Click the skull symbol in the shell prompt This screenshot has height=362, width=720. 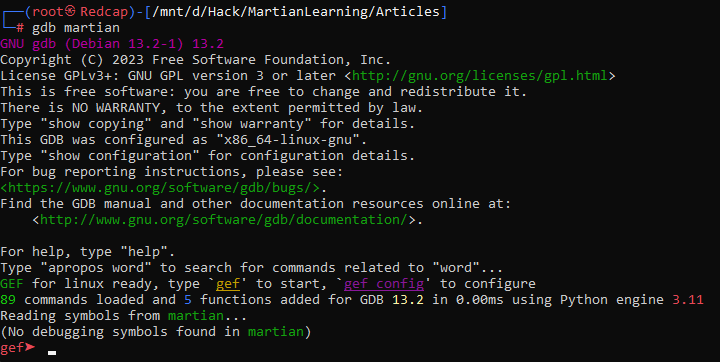click(x=70, y=11)
